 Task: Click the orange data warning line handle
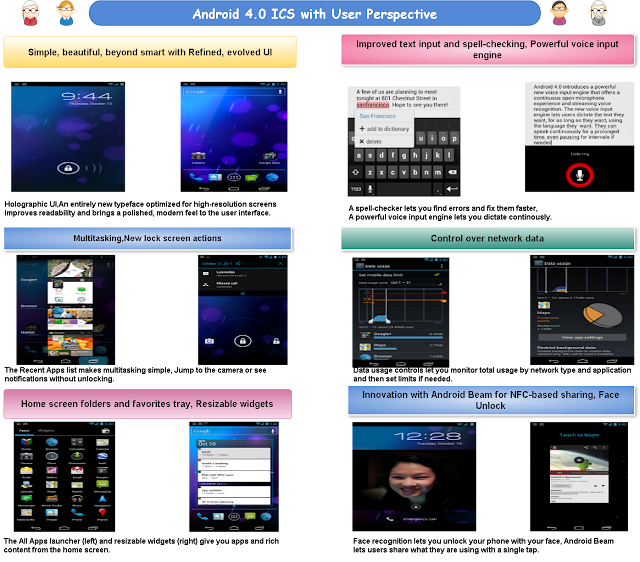(444, 301)
